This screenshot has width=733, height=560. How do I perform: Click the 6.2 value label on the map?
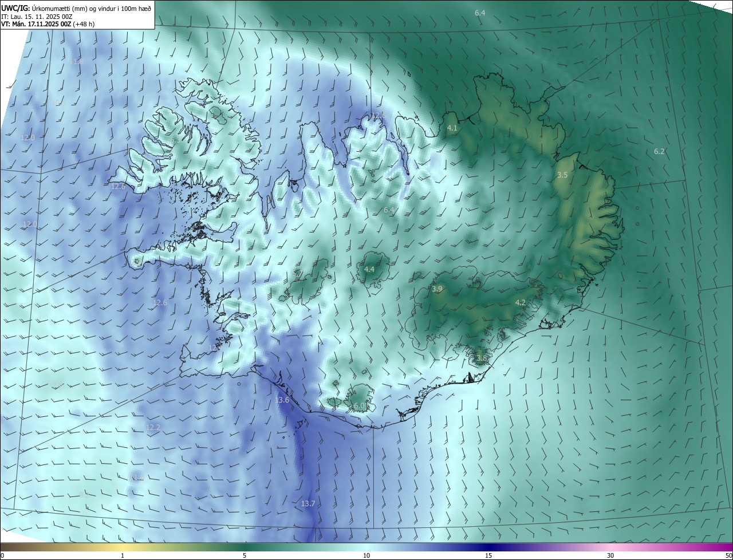[x=659, y=152]
